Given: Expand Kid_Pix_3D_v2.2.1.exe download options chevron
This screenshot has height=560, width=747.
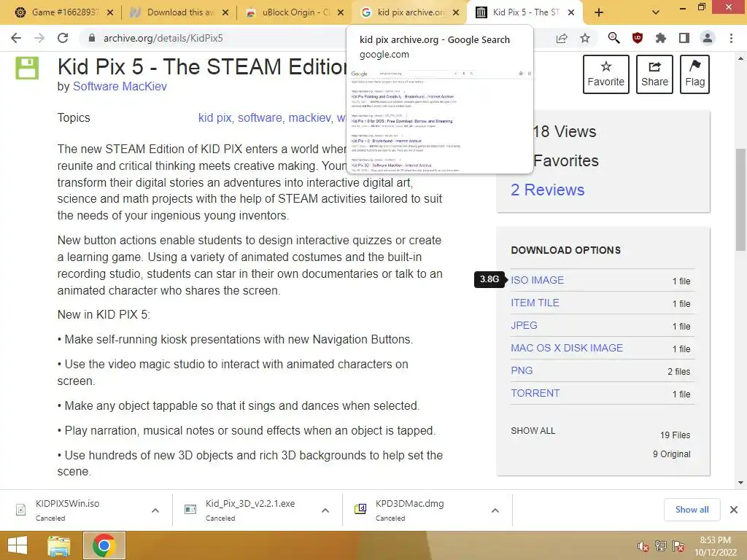Looking at the screenshot, I should [x=325, y=510].
